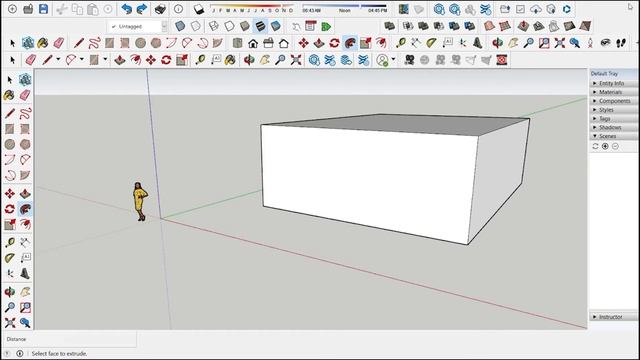Open the Line tool dropdown arrow

(x=58, y=60)
